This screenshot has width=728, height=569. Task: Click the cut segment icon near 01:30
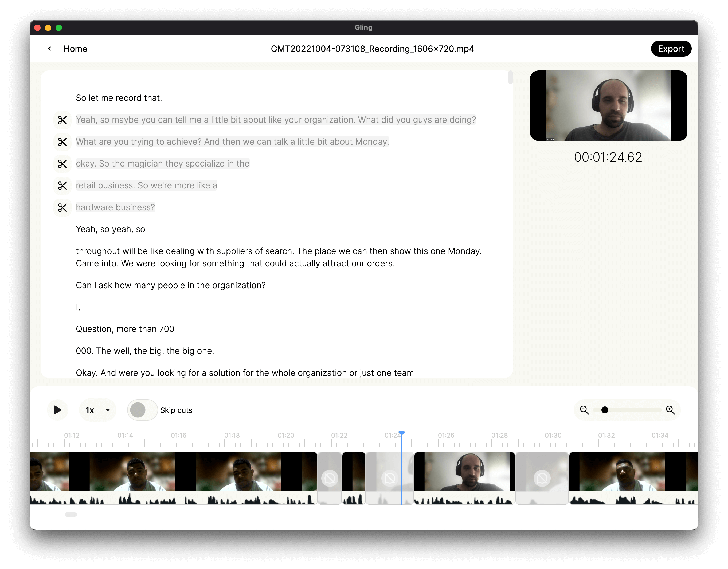[x=542, y=478]
